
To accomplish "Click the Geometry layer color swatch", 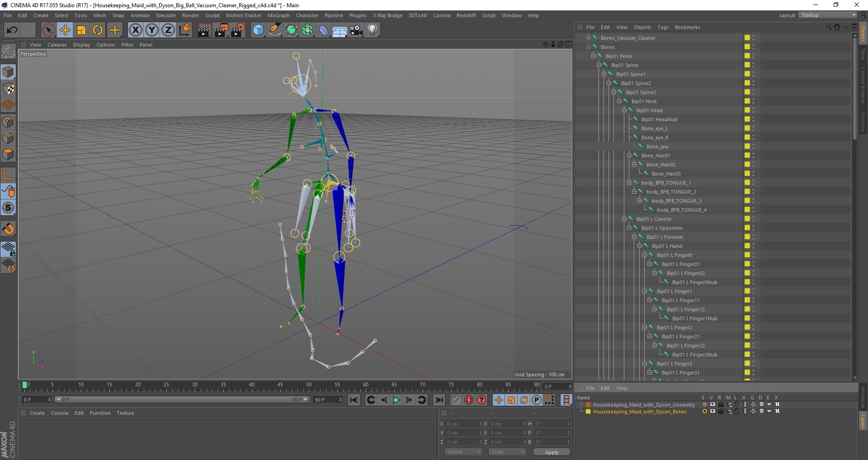I will click(x=588, y=405).
